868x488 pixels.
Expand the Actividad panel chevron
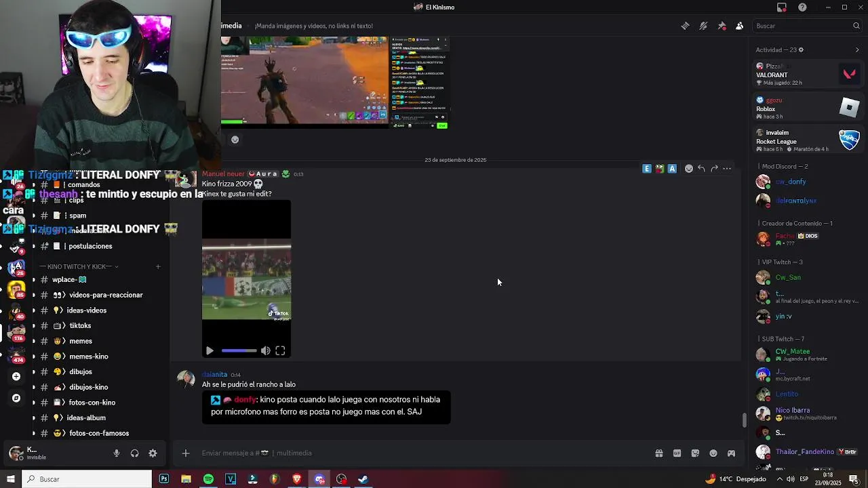click(x=856, y=49)
